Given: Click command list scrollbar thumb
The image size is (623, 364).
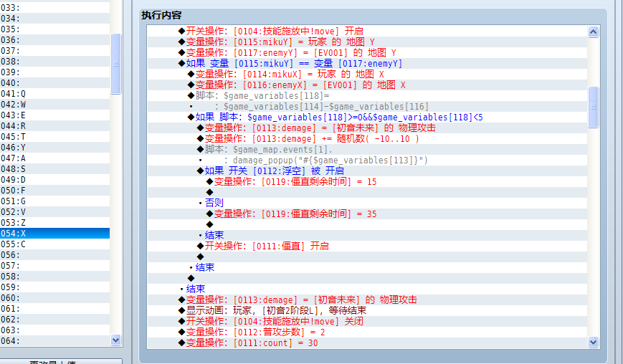Looking at the screenshot, I should coord(593,107).
